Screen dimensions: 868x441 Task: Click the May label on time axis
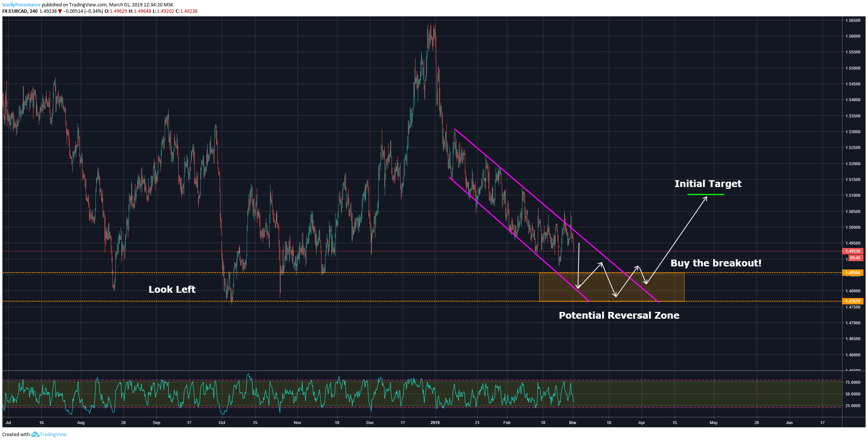[714, 423]
